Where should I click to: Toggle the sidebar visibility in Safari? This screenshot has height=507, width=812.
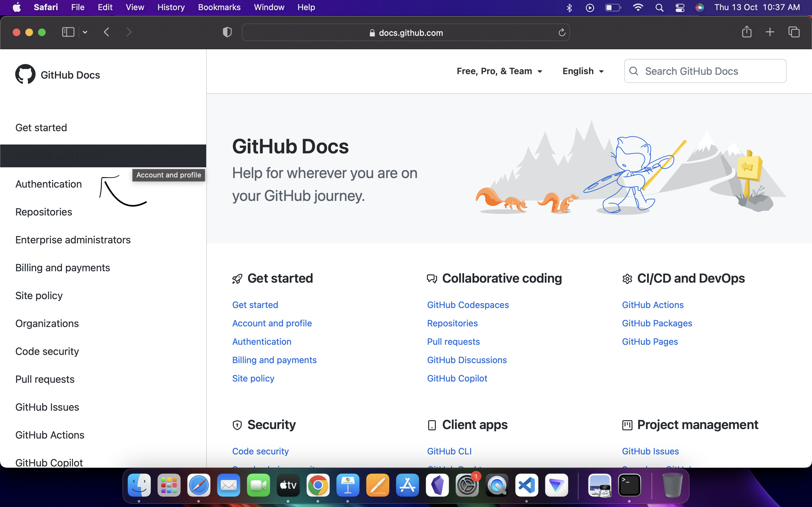click(68, 32)
